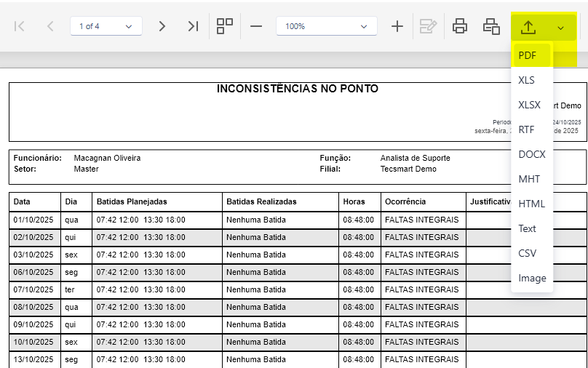Click the date cell 07/10/2025

coord(33,289)
